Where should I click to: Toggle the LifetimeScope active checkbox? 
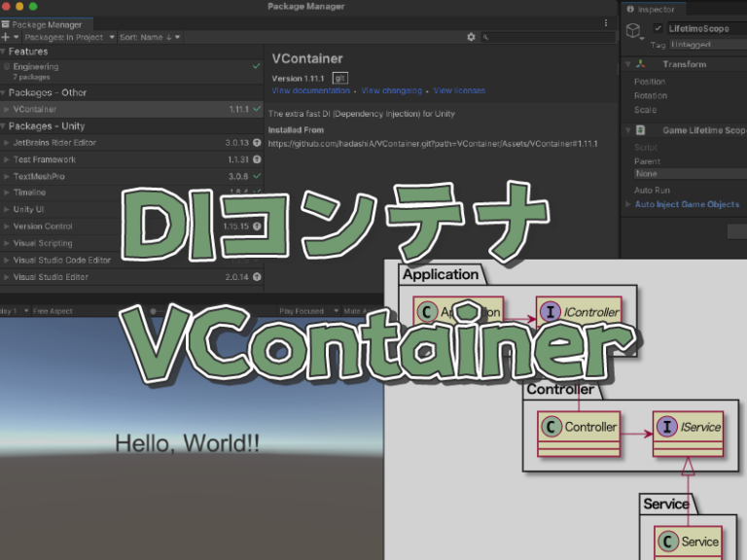[x=658, y=29]
